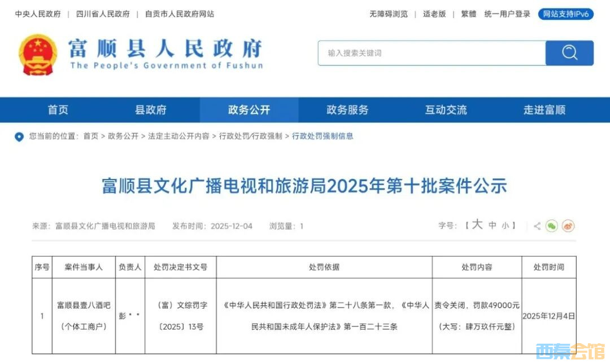
Task: Click the 中央人民政府 link
Action: tap(38, 14)
